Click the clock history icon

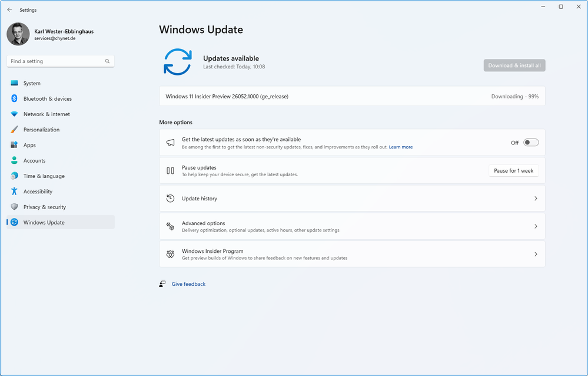[x=170, y=199]
